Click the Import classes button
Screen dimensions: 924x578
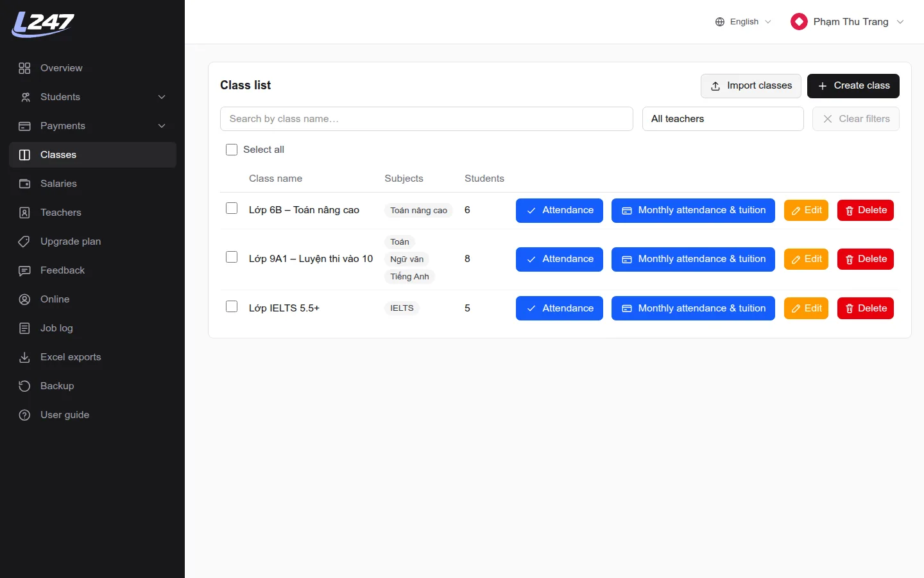[x=751, y=86]
